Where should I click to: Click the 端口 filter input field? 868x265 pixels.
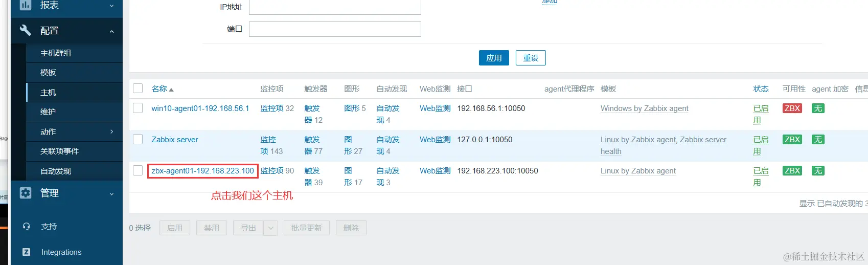[335, 29]
